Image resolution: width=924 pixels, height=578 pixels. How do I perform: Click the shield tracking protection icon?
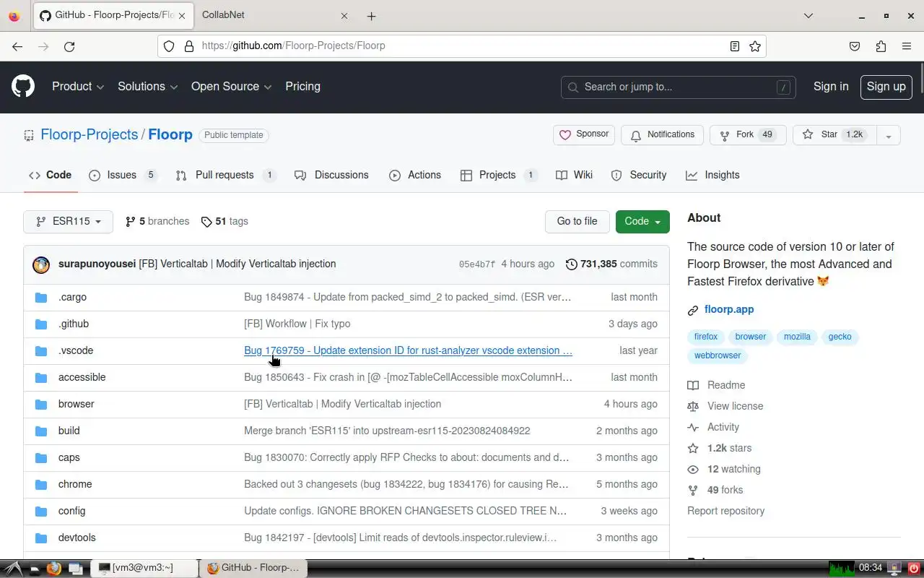click(169, 46)
